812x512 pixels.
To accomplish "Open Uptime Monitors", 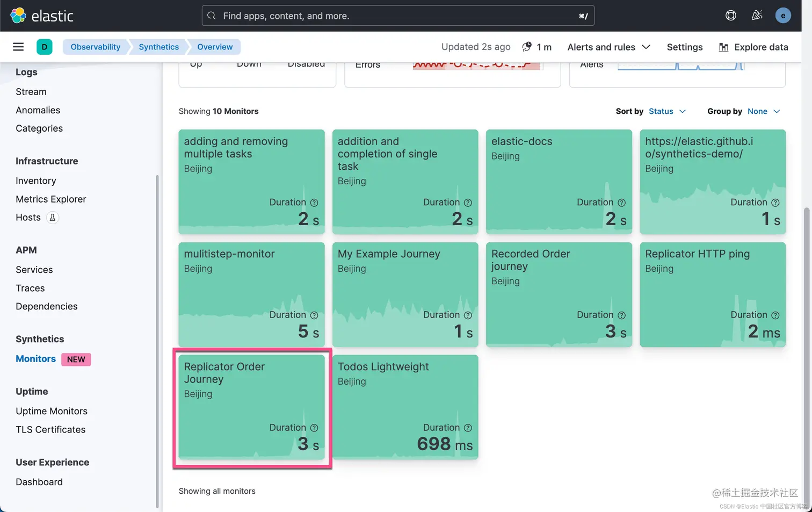I will (x=52, y=411).
